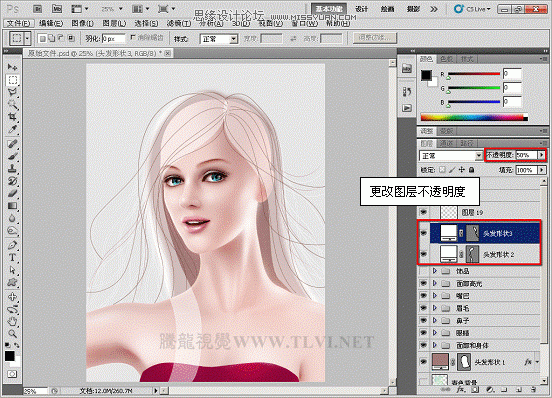Switch to the 绘画 workspace
Screen dimensions: 552x398
387,9
